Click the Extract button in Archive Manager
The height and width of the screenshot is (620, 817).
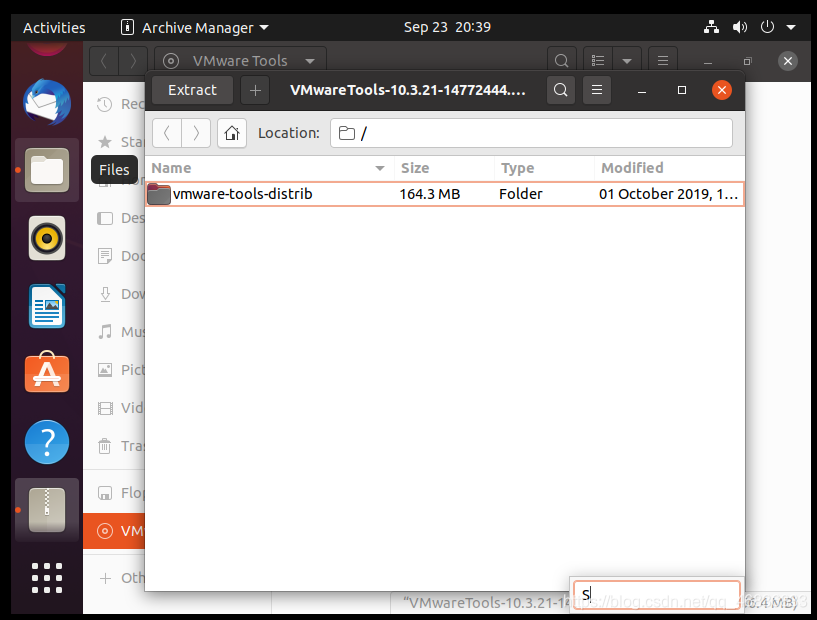pos(192,90)
